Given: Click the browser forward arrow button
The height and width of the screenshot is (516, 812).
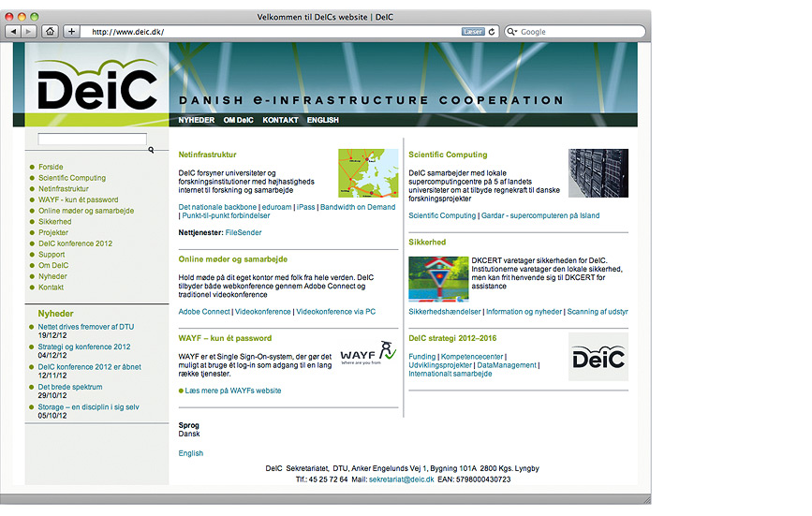Looking at the screenshot, I should (x=28, y=32).
